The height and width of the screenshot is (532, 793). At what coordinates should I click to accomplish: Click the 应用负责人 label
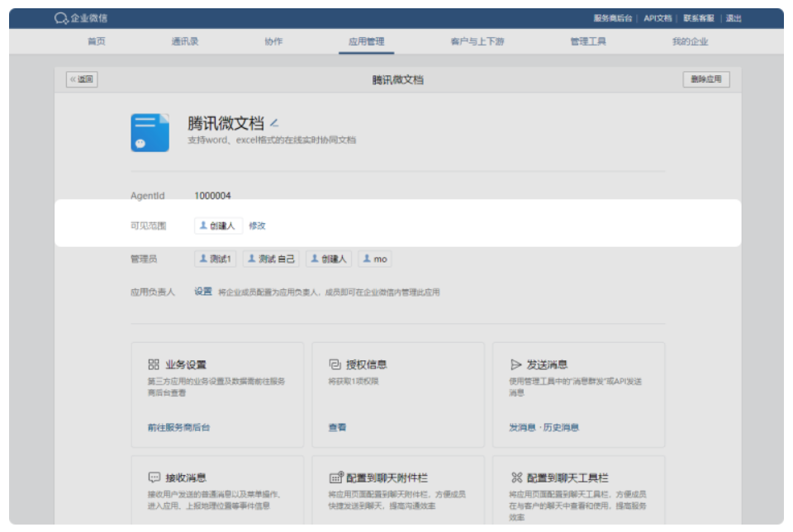(152, 292)
